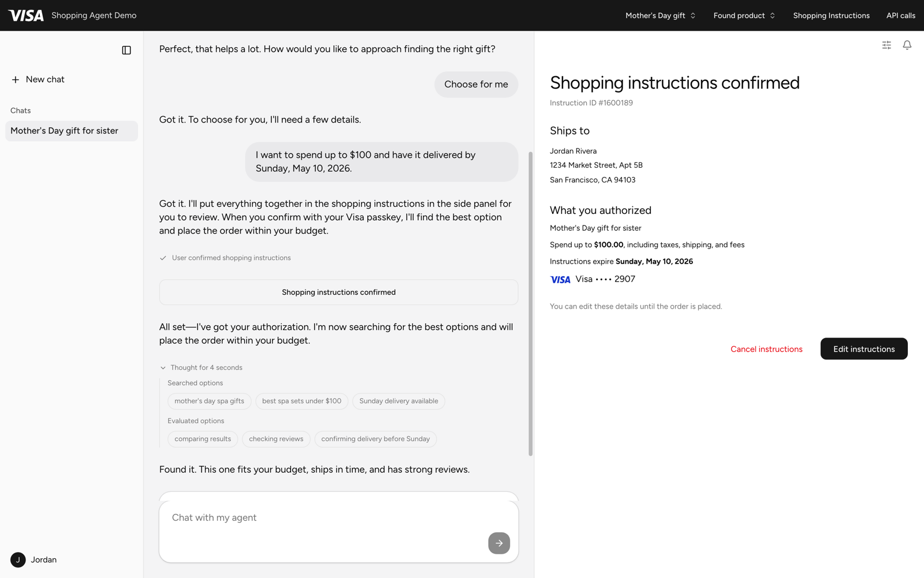Open the Mother's Day gift dropdown
924x578 pixels.
(x=660, y=16)
